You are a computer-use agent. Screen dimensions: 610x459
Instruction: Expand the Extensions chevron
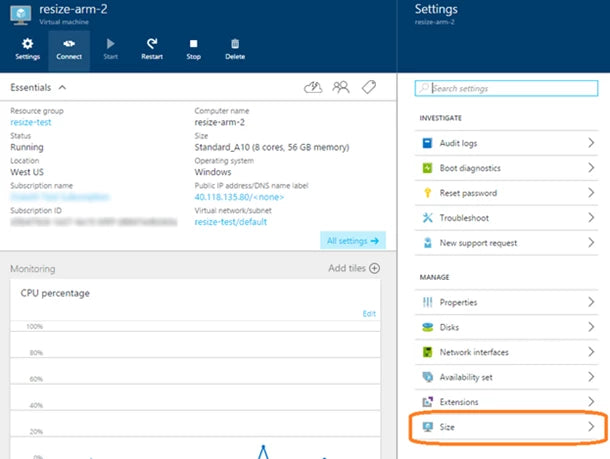(x=591, y=401)
